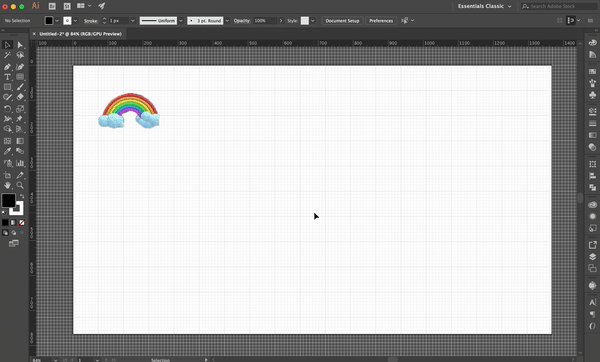Open the Essentials Classic workspace dropdown
600x362 pixels.
(x=484, y=6)
